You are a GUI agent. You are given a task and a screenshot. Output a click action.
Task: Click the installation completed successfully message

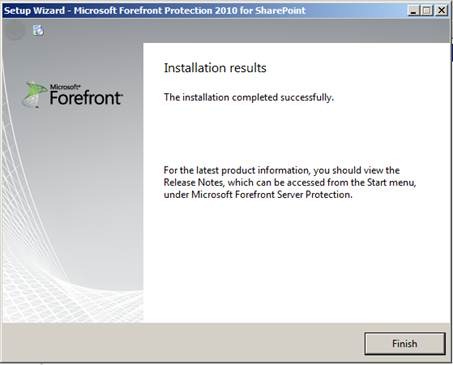tap(249, 97)
